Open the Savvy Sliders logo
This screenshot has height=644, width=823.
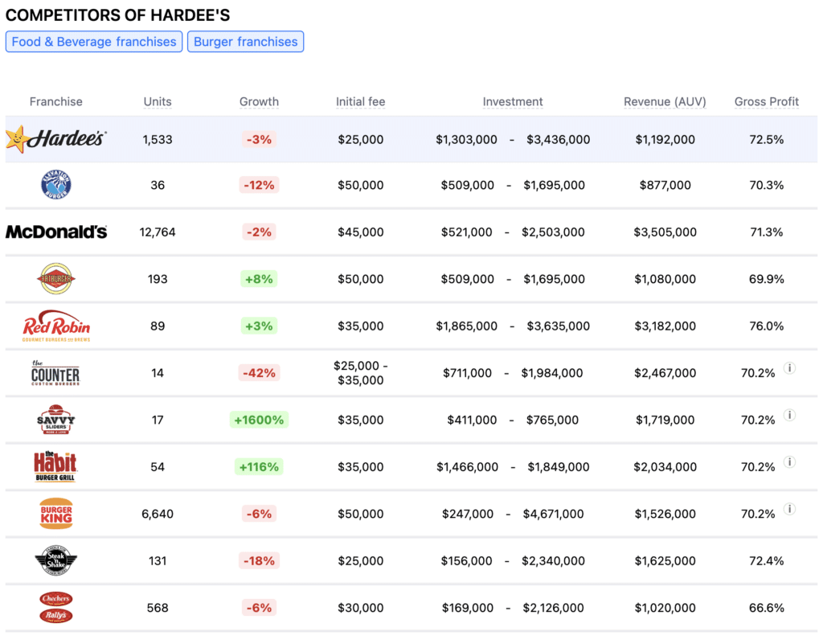tap(55, 420)
